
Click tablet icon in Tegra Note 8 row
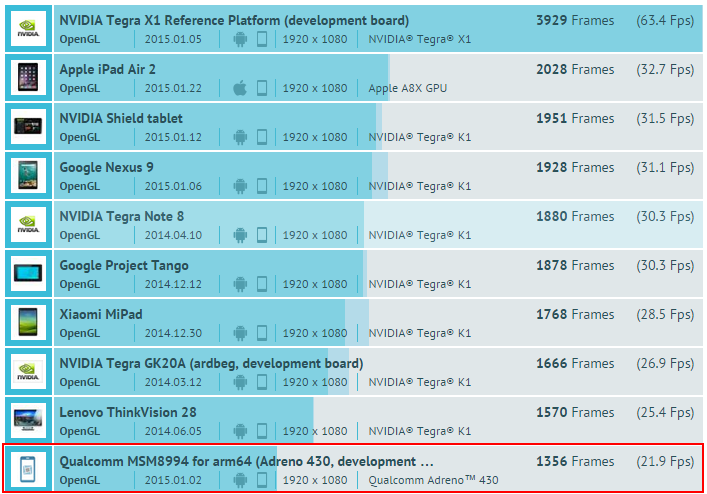click(x=262, y=235)
